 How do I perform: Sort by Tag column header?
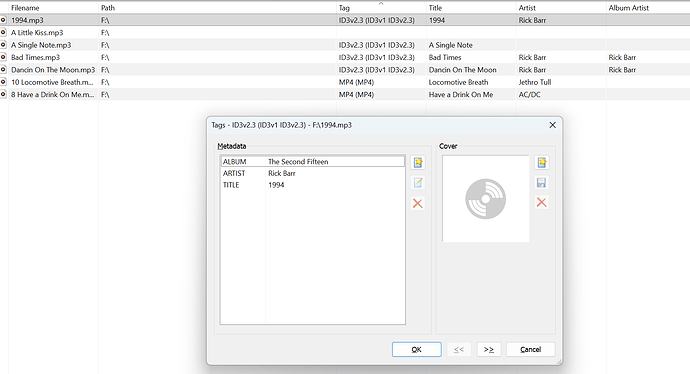point(381,7)
